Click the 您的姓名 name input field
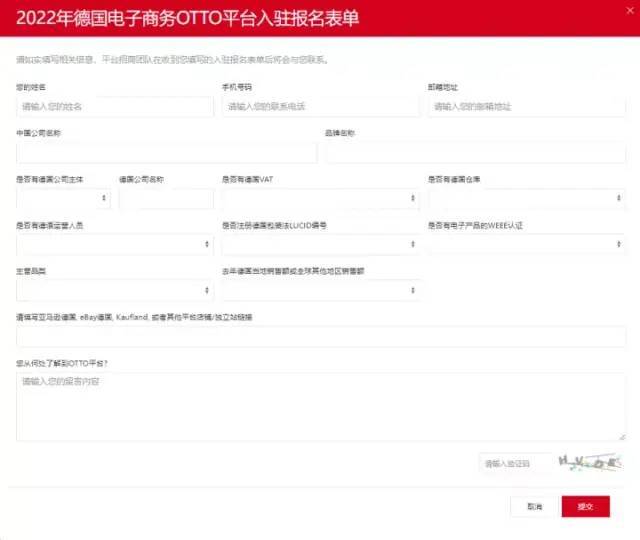The image size is (640, 540). 115,107
